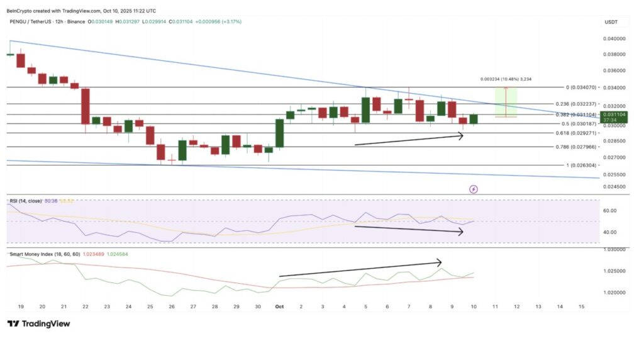The image size is (644, 341).
Task: Select the arrow on the Smart Money Index pane
Action: pos(360,269)
